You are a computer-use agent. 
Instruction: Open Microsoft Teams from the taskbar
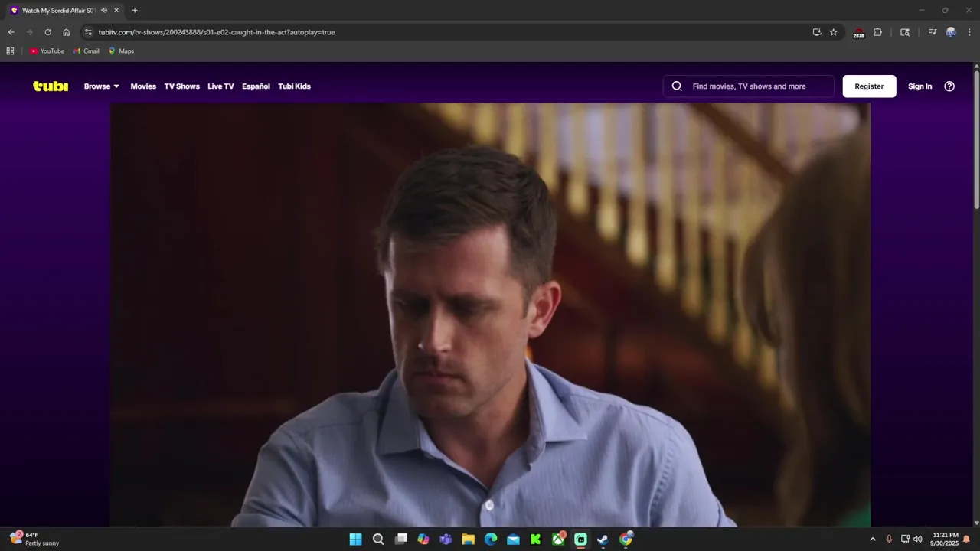(446, 540)
